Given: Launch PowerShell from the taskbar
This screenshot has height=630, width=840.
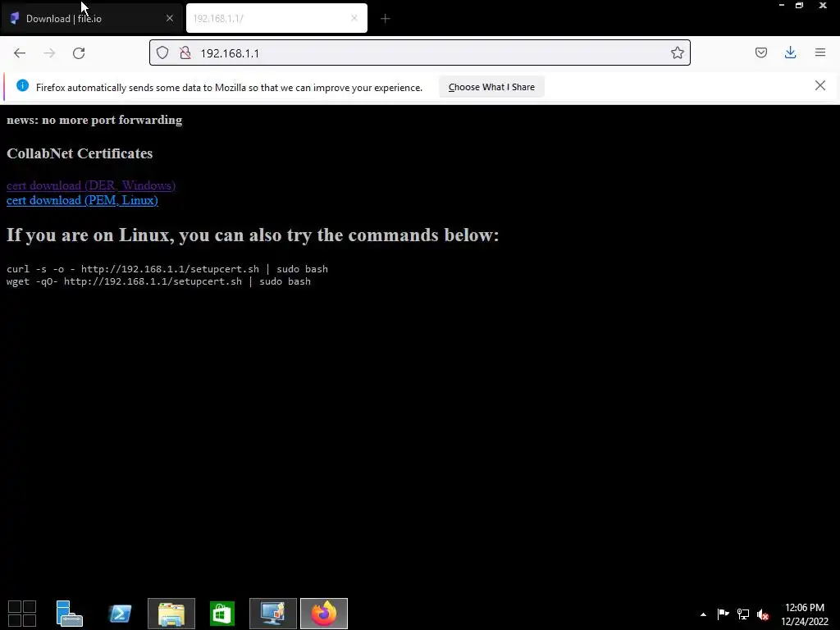Looking at the screenshot, I should coord(120,614).
